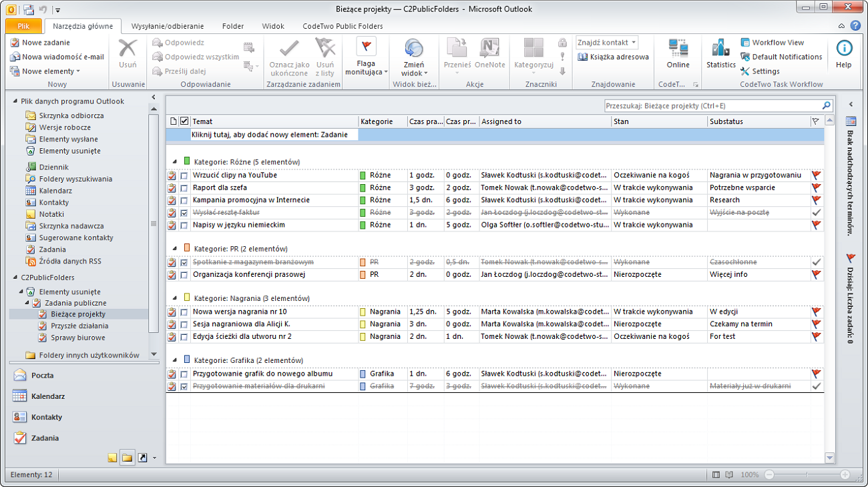
Task: Open Settings in CodeTwo Task Workflow
Action: (765, 71)
